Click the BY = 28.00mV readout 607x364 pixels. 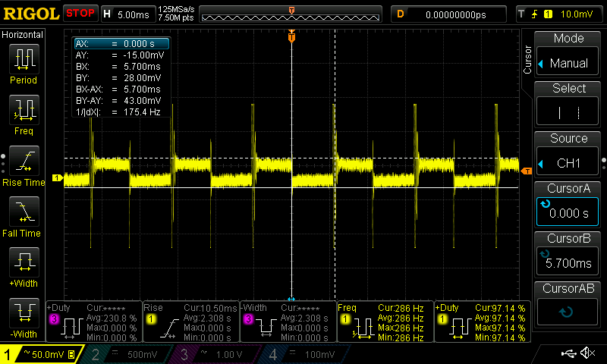(x=118, y=78)
